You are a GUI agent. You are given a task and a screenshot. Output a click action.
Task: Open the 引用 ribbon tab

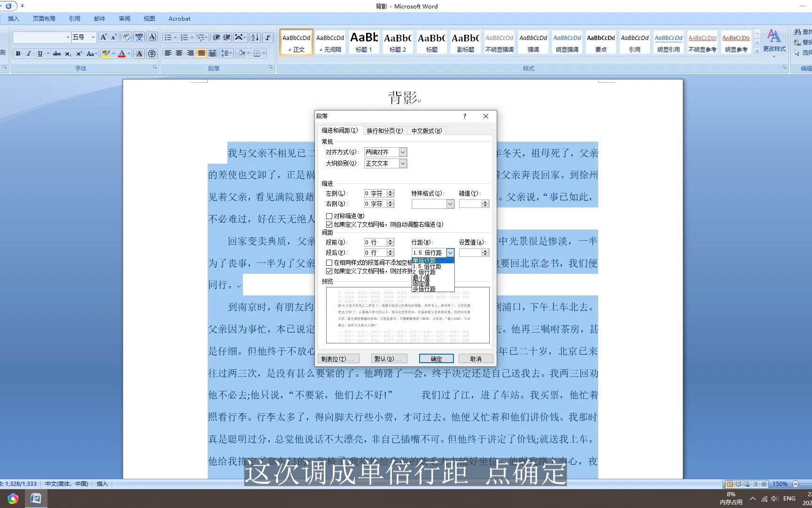(x=75, y=19)
